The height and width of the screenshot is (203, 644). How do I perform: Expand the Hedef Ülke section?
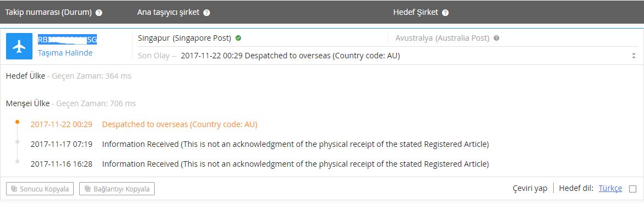[x=25, y=76]
